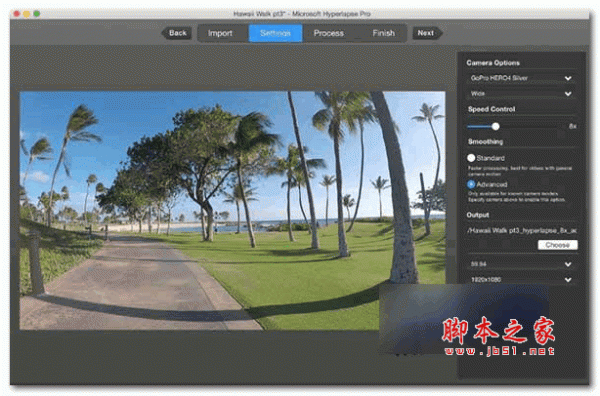Open the 59.94 frame rate dropdown
This screenshot has width=600, height=396.
point(521,264)
